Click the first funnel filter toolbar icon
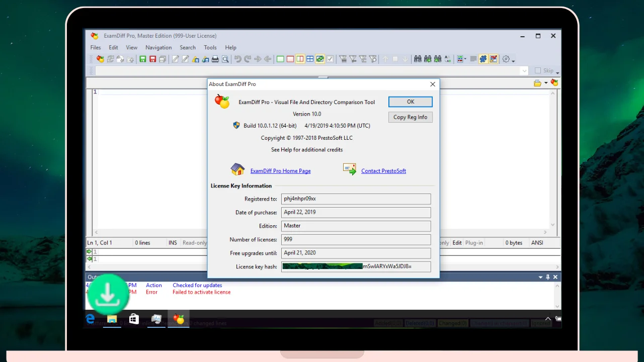The width and height of the screenshot is (644, 362). 343,59
